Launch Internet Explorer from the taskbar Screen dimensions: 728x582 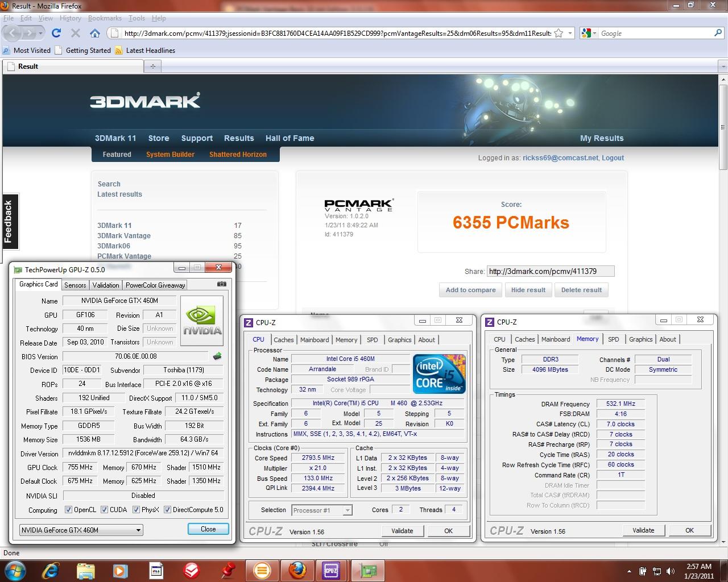(x=50, y=570)
